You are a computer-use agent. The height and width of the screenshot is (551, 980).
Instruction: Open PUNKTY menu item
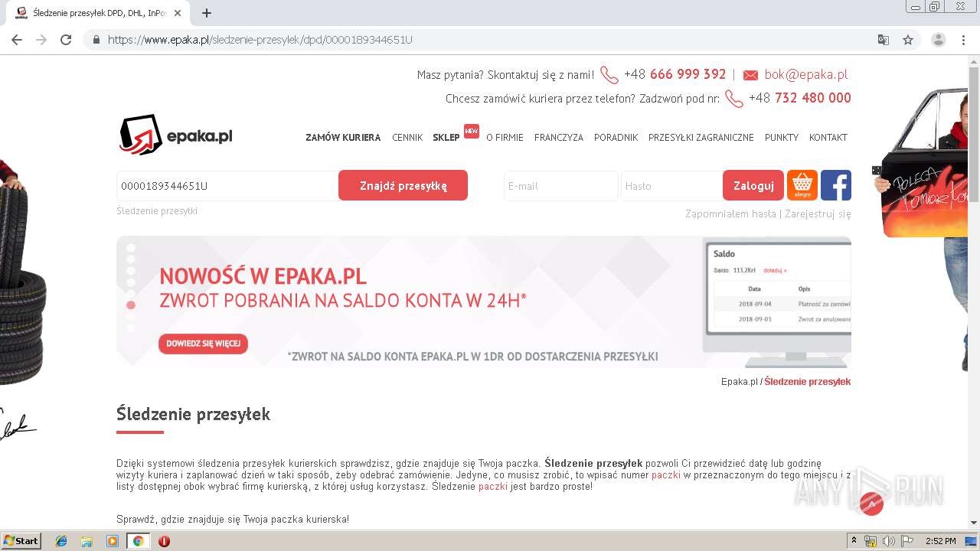(x=782, y=138)
